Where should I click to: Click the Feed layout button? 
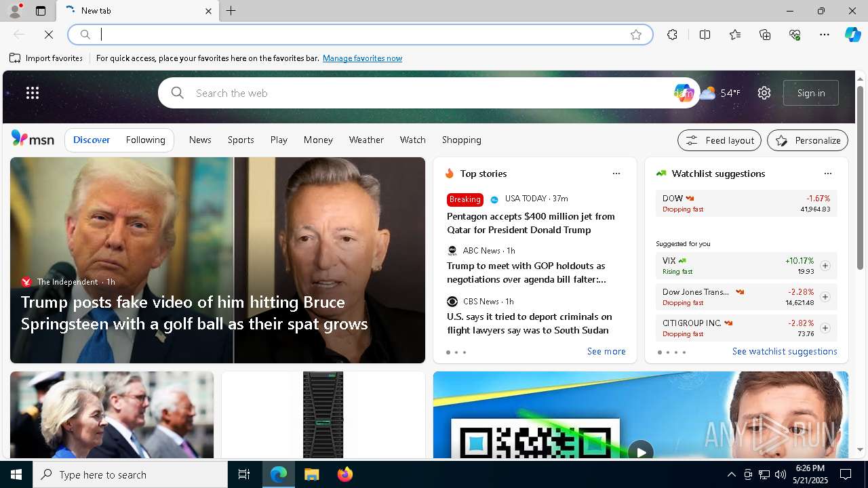tap(719, 140)
